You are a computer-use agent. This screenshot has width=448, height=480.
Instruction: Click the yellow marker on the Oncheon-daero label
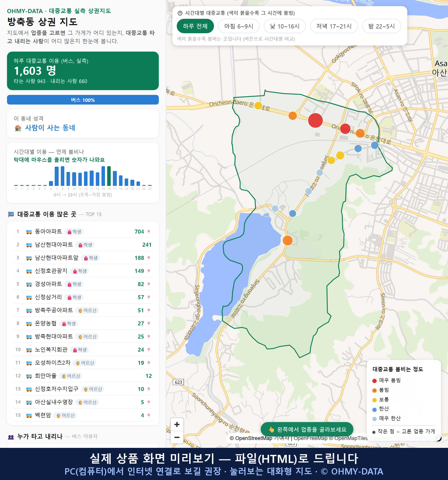click(258, 106)
